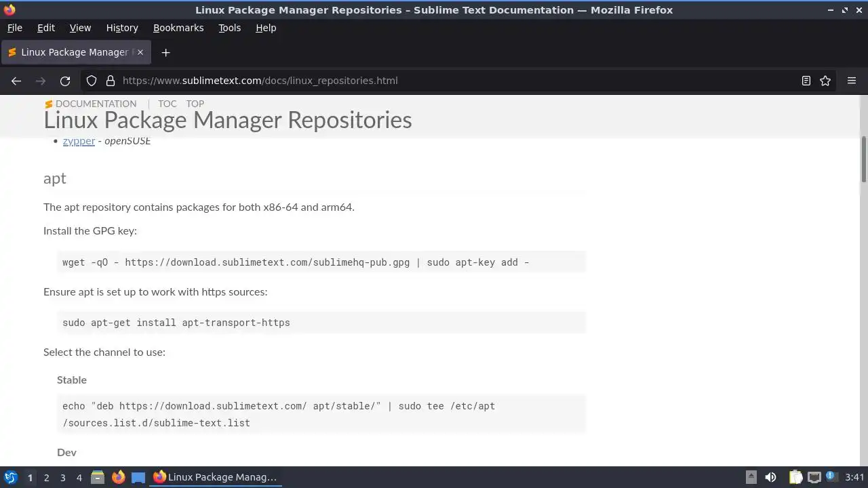Open the network status tray icon
This screenshot has width=868, height=488.
[x=814, y=477]
